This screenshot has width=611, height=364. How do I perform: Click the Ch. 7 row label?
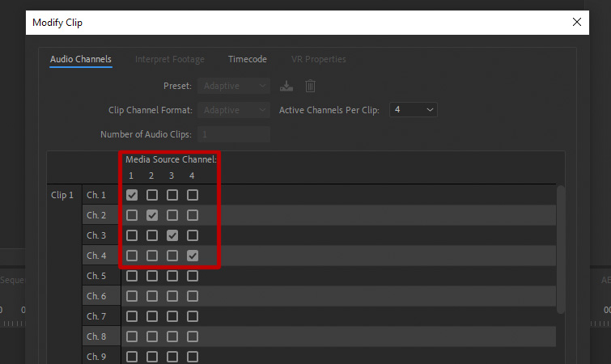pyautogui.click(x=96, y=316)
